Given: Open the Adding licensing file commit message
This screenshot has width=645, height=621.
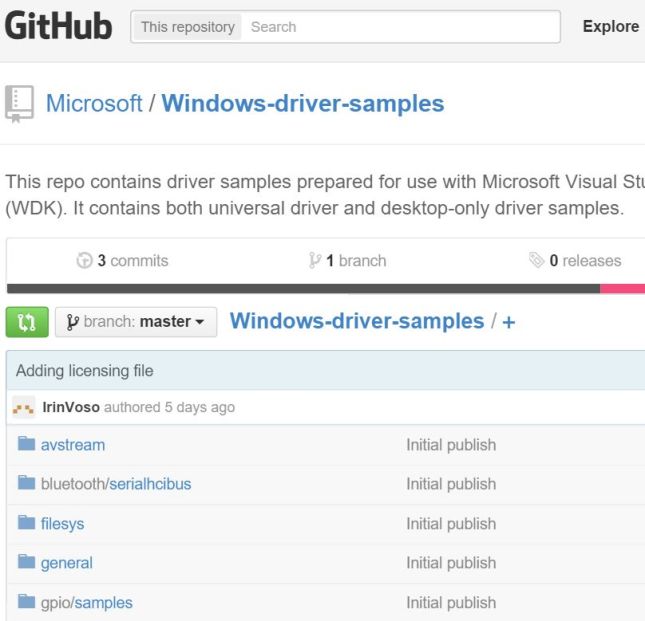Looking at the screenshot, I should [x=85, y=371].
